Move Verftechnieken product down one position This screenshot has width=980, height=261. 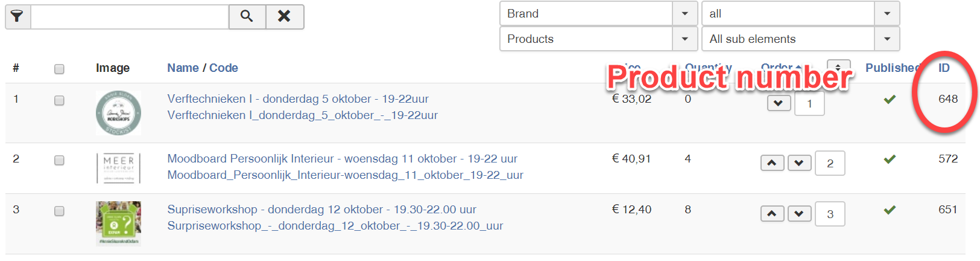(779, 103)
